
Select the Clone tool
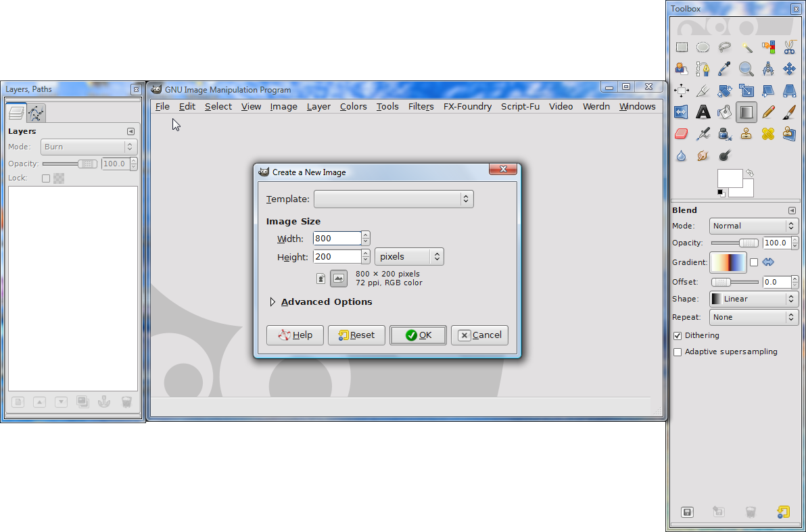746,133
